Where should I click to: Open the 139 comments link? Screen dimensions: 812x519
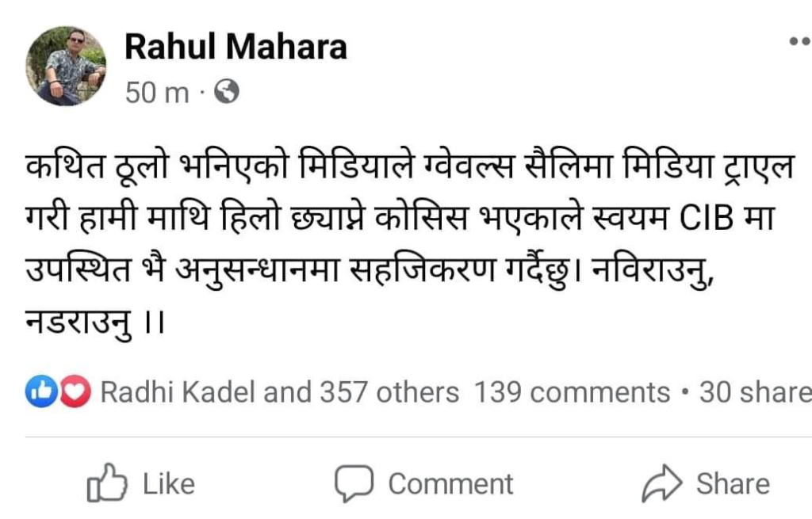point(572,392)
